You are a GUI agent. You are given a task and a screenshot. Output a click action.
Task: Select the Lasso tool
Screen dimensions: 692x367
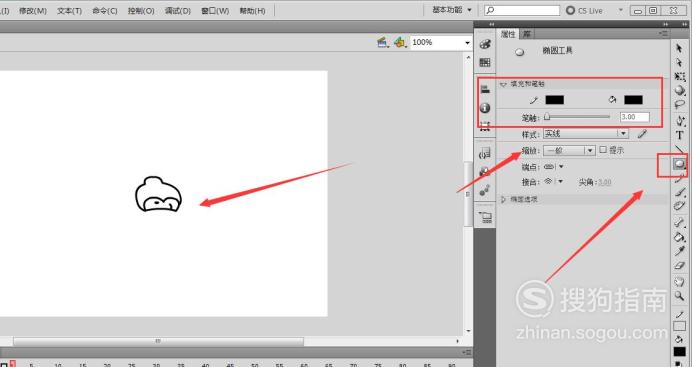tap(680, 104)
